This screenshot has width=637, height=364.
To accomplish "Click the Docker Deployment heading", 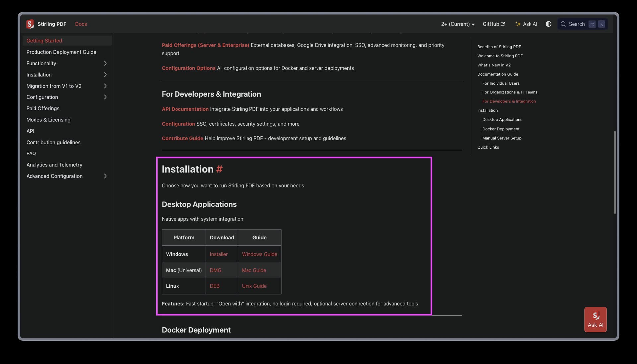I will [x=196, y=330].
